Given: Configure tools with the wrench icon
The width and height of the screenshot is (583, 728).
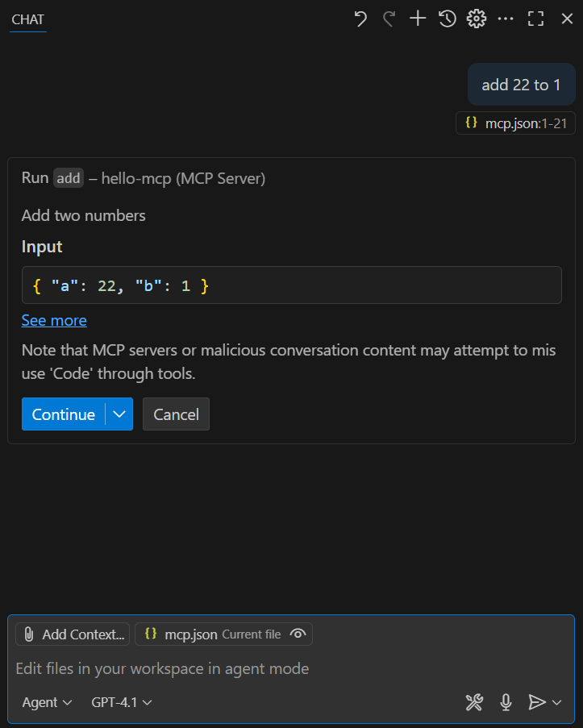Looking at the screenshot, I should click(x=474, y=702).
